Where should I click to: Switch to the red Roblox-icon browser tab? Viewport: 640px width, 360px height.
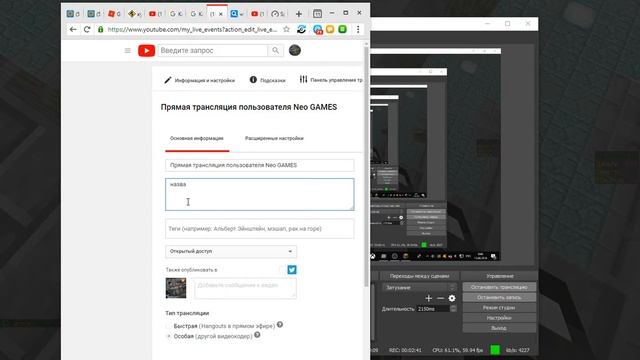114,14
